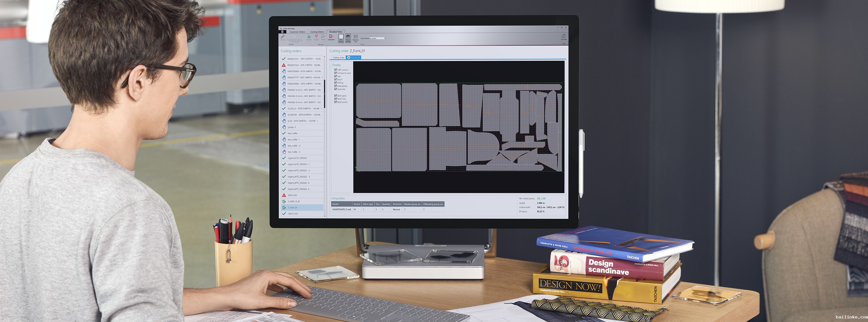Switch to the Cutting Orders tab

pyautogui.click(x=317, y=32)
